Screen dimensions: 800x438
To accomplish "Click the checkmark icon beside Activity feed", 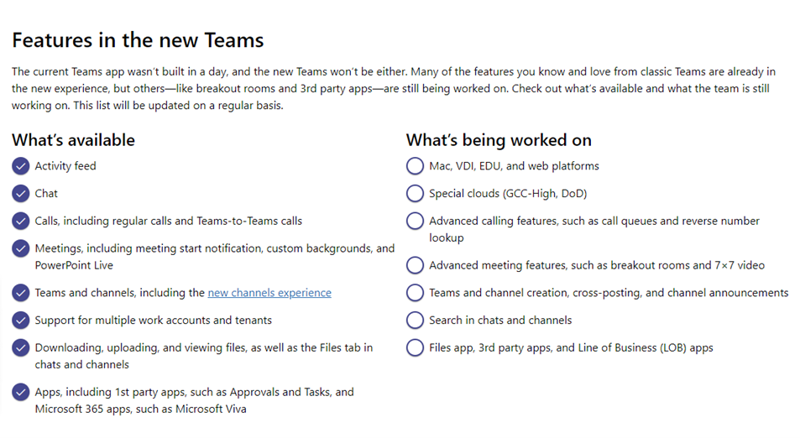I will (x=20, y=166).
